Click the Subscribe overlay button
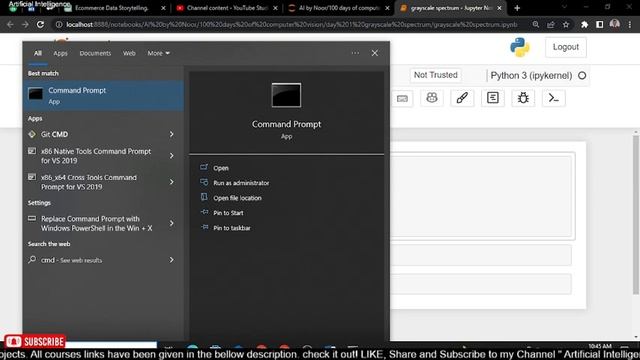Screen dimensions: 640x360 point(35,341)
